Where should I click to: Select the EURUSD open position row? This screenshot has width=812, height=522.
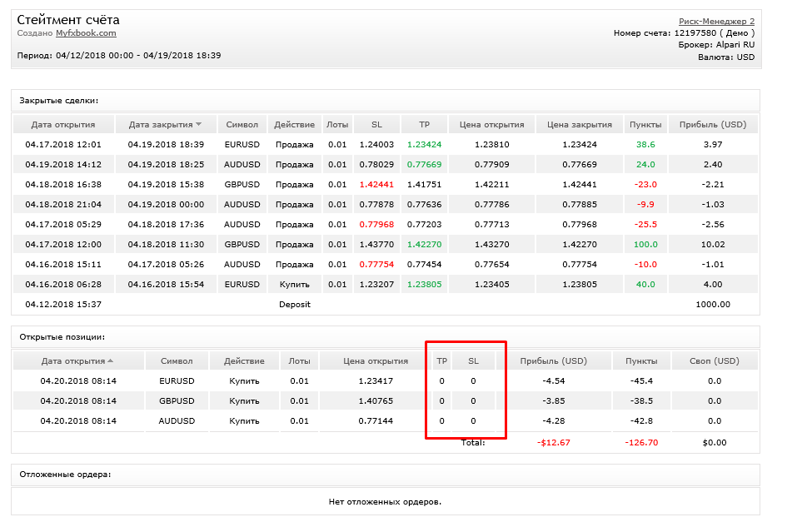pyautogui.click(x=386, y=381)
